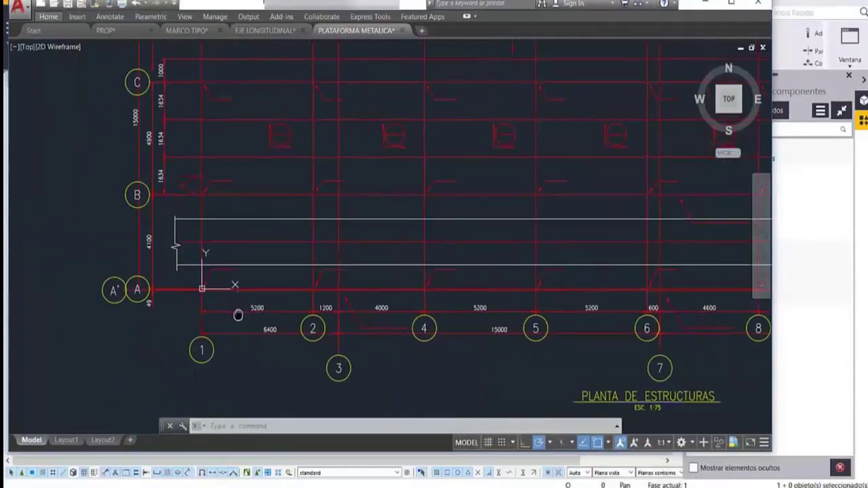Open the viewport controls [-] menu
Screen dimensions: 868x488
pyautogui.click(x=14, y=47)
